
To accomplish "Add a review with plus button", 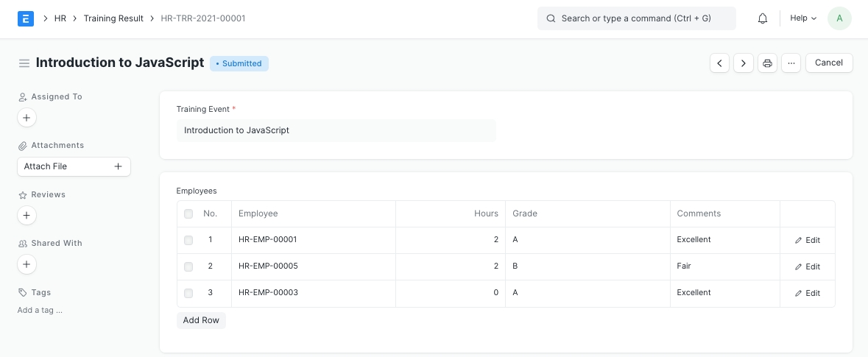I will 27,216.
